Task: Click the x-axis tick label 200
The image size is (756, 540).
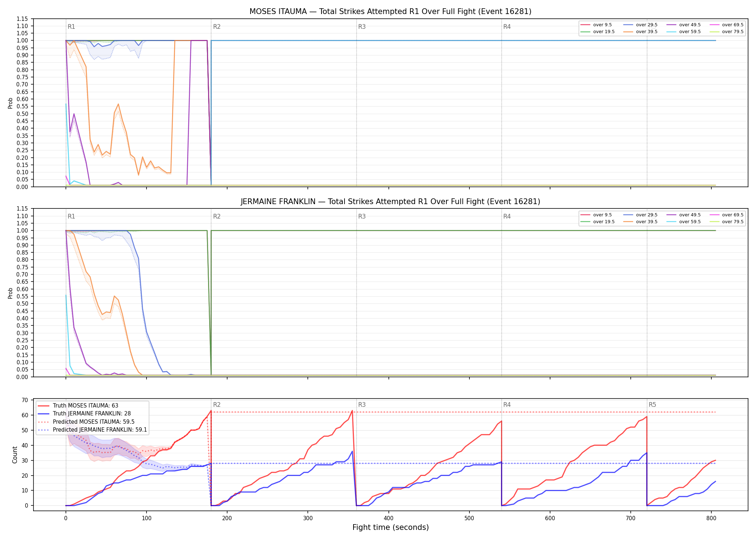Action: click(x=227, y=518)
